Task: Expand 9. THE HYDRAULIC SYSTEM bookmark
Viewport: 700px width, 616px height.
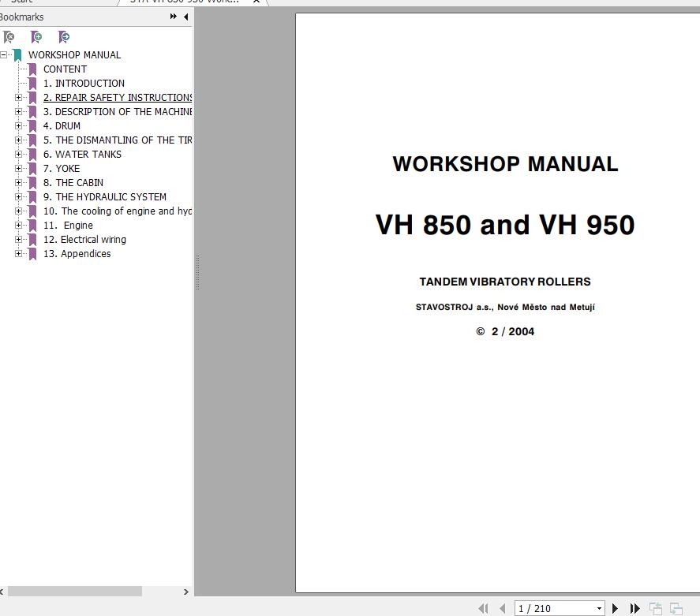Action: tap(18, 196)
